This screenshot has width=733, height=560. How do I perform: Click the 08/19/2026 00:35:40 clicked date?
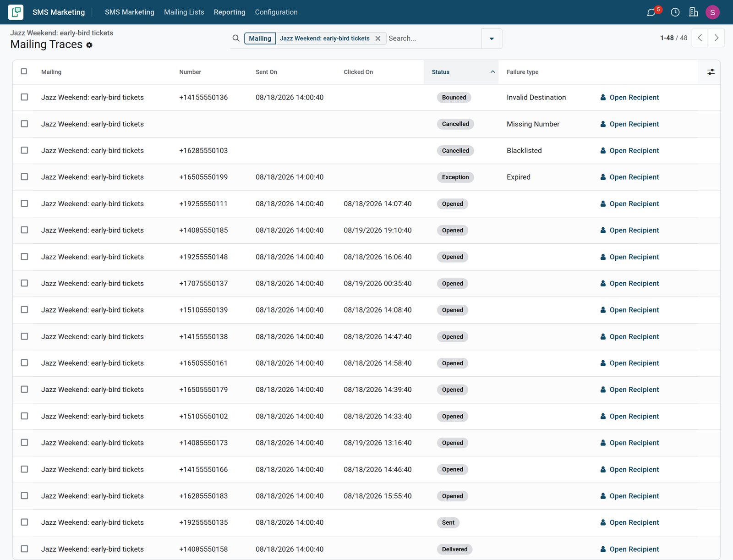(x=377, y=283)
